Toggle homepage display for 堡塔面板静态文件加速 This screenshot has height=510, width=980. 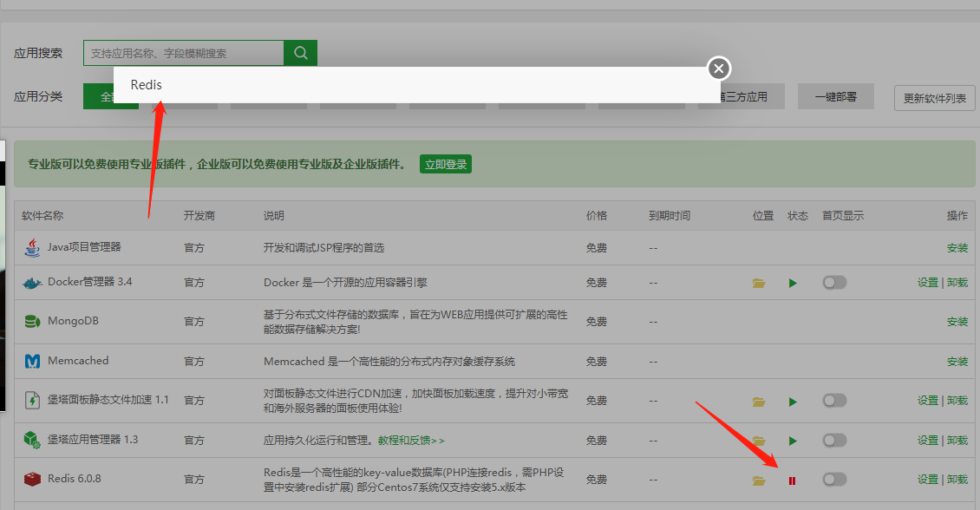coord(834,401)
